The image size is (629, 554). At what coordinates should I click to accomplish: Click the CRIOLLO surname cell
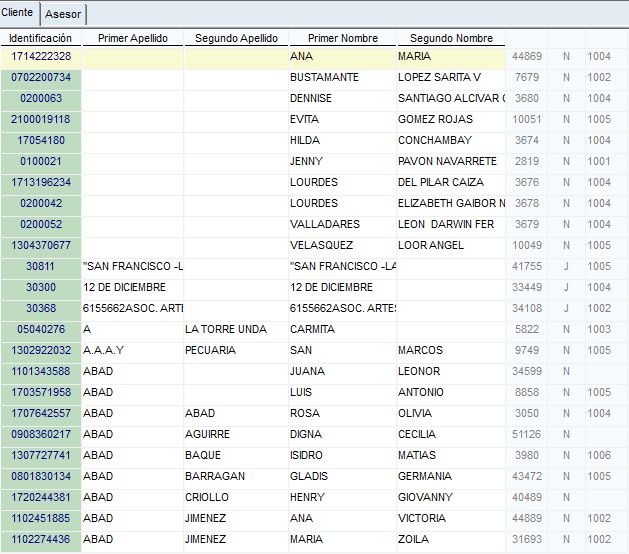pos(236,497)
